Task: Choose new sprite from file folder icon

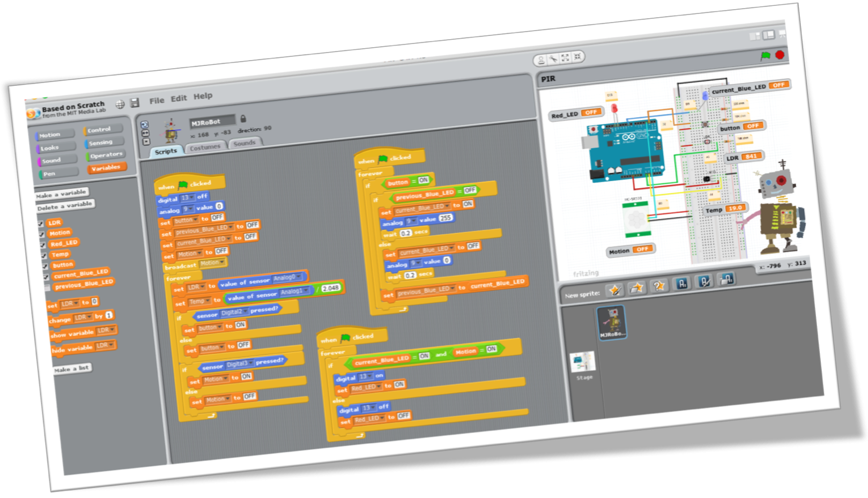Action: (x=636, y=288)
